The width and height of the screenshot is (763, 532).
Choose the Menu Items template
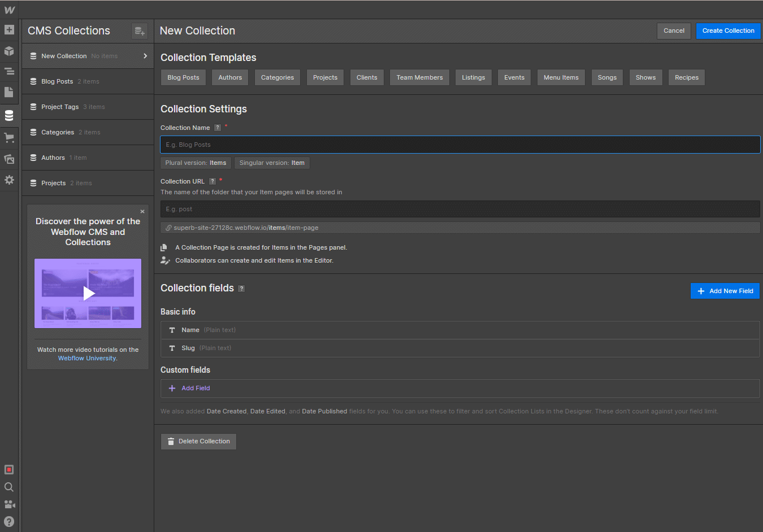(x=561, y=77)
